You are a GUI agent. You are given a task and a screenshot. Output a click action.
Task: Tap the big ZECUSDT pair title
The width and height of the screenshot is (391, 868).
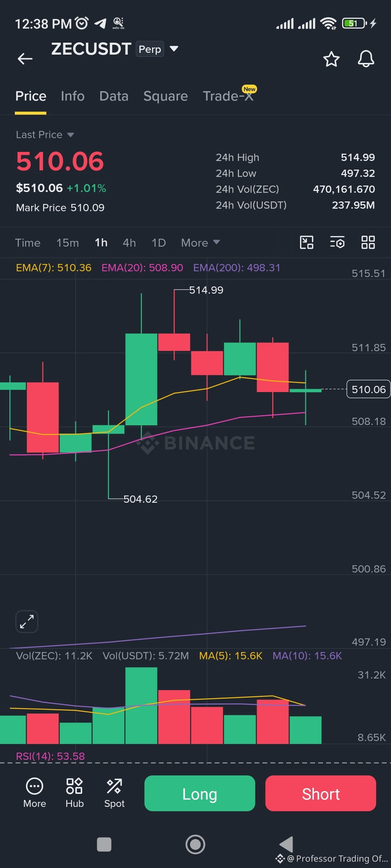click(91, 49)
